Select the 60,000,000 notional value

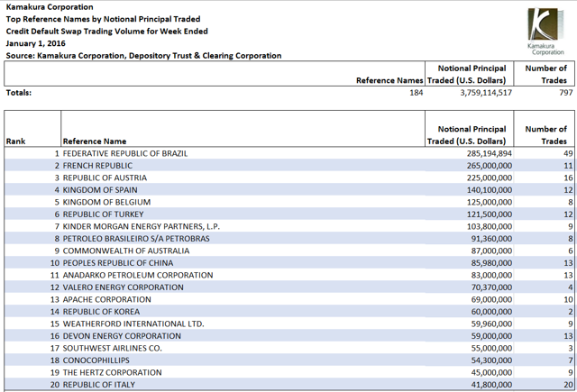coord(491,311)
